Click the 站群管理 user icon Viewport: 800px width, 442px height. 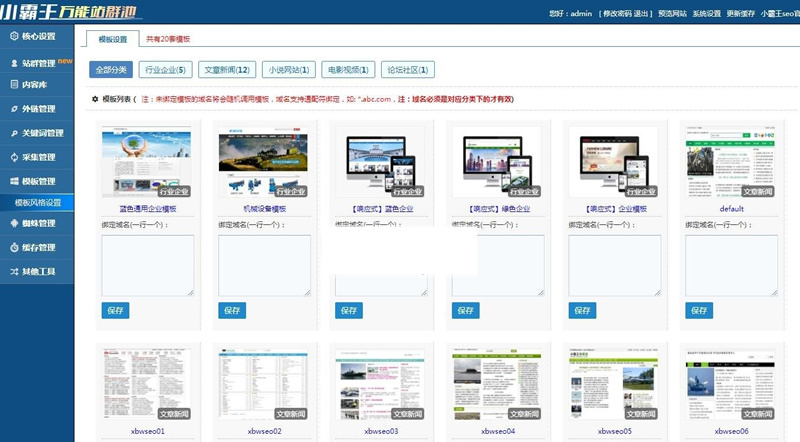click(14, 63)
